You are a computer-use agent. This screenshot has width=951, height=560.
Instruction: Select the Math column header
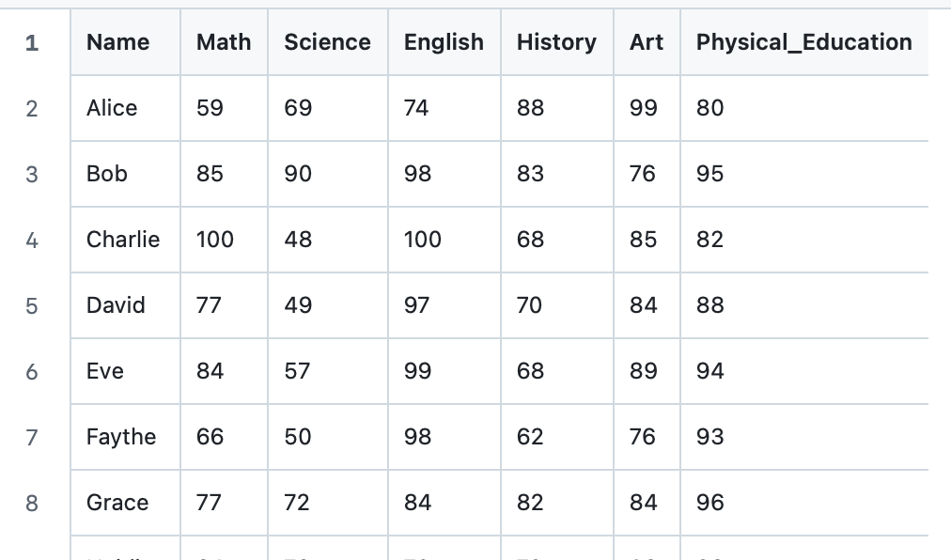[x=224, y=42]
